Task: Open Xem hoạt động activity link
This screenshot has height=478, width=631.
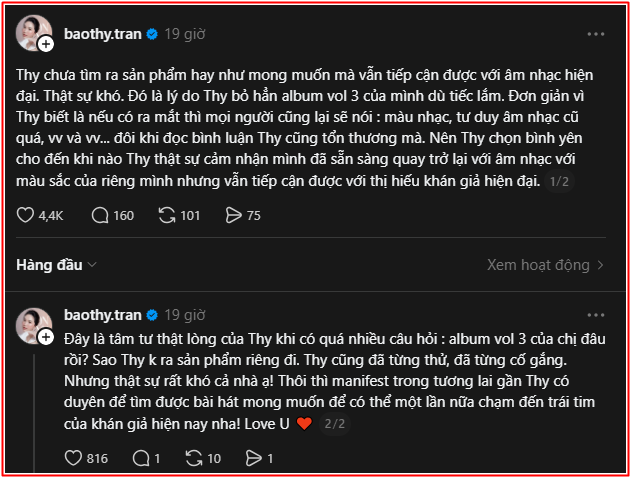Action: pos(545,265)
